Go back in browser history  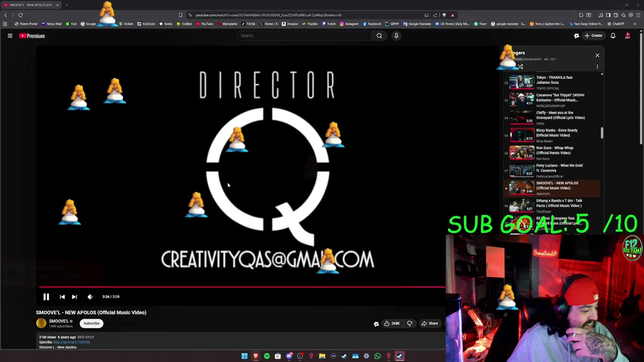6,15
